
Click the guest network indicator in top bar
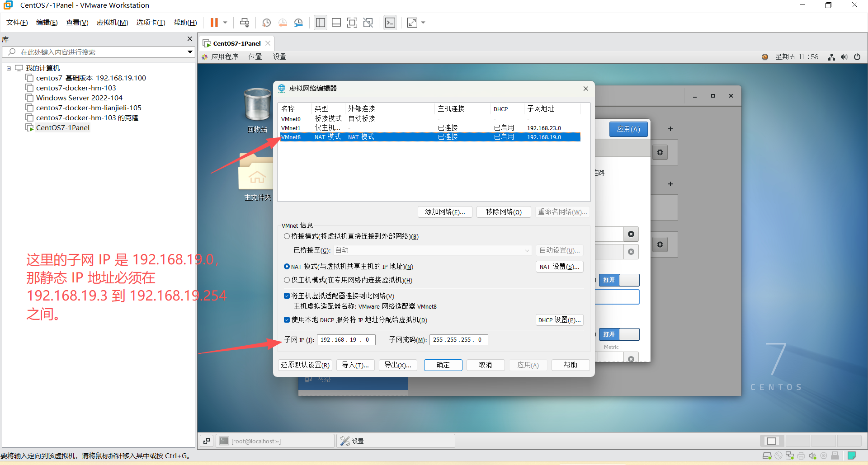pyautogui.click(x=831, y=57)
